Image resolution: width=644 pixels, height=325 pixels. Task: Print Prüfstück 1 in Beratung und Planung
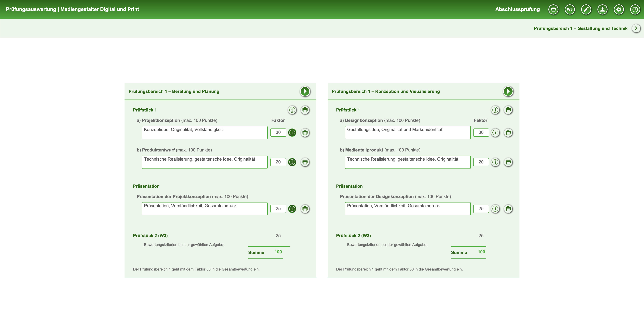coord(305,110)
